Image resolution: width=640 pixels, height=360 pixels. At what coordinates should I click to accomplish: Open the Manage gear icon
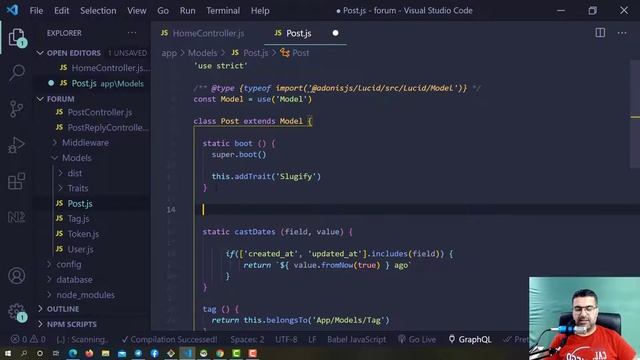coord(16,312)
